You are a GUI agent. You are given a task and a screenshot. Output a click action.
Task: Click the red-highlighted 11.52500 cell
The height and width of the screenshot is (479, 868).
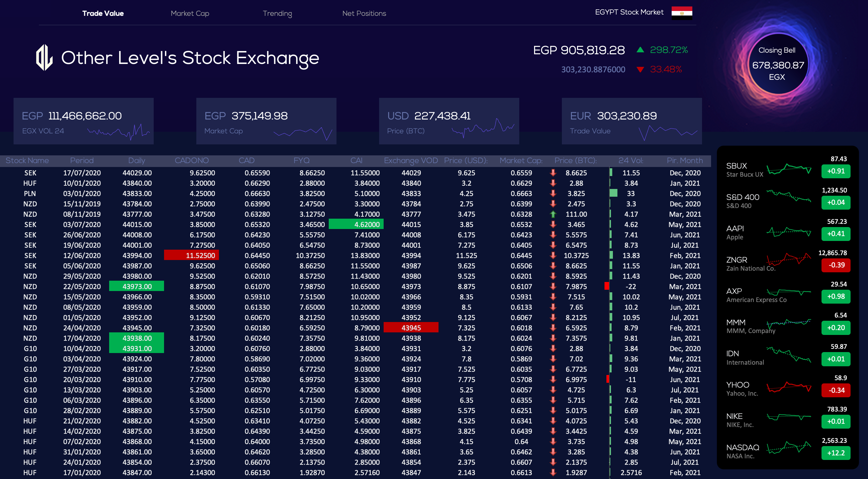point(191,255)
